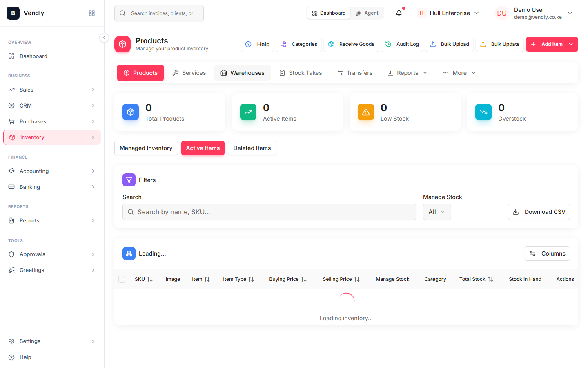
Task: Click the red Products cube icon in header
Action: coord(122,44)
